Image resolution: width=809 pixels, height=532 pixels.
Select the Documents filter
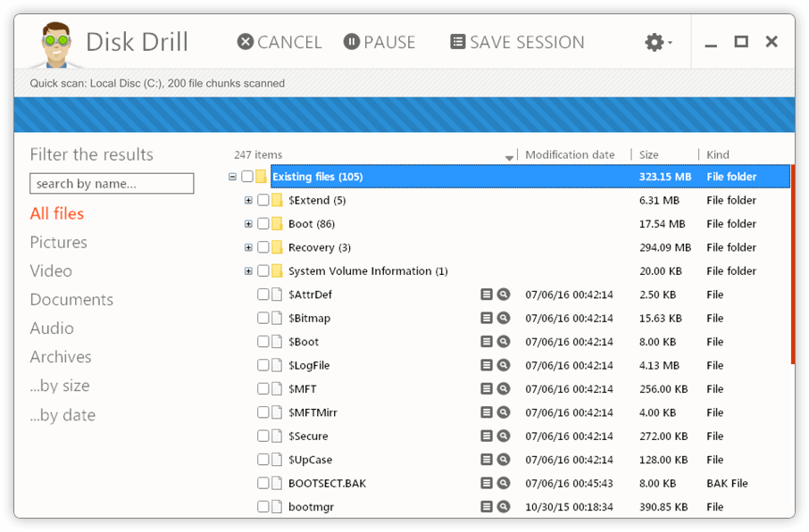(71, 299)
